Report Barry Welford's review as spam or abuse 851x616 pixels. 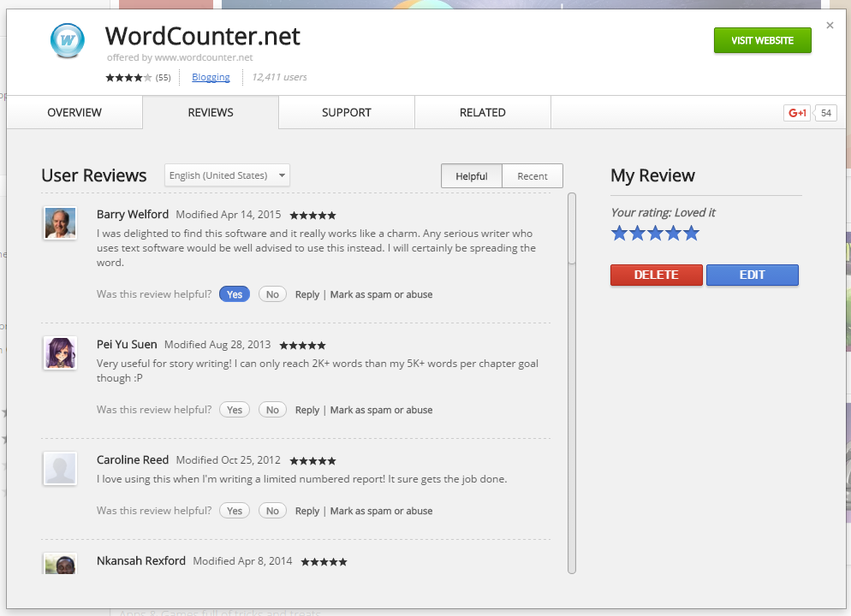(382, 294)
